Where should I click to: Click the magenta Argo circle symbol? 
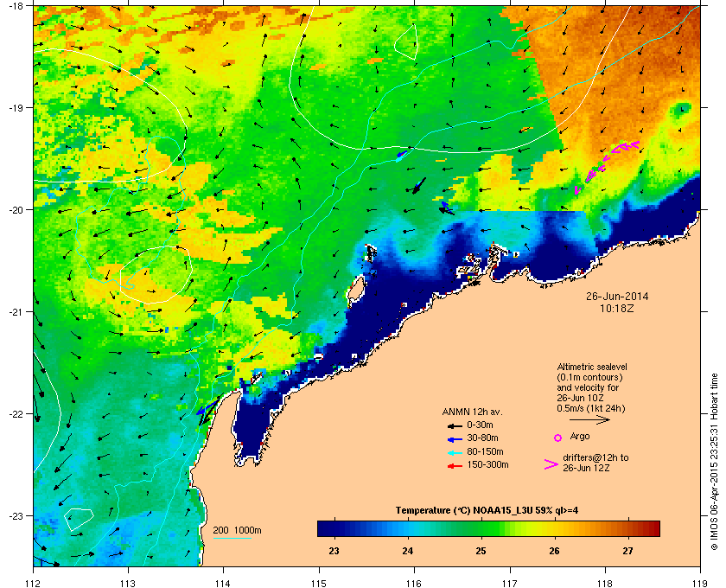(x=558, y=438)
